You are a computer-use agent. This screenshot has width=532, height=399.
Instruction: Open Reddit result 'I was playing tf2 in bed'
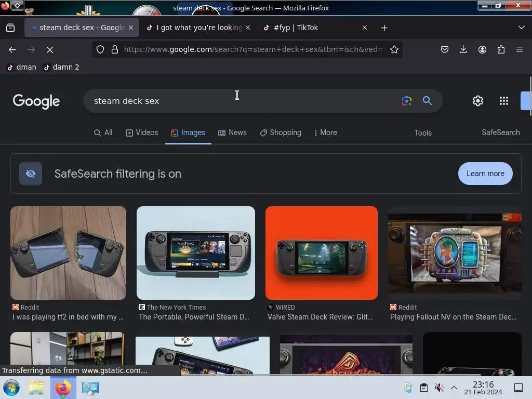point(68,317)
